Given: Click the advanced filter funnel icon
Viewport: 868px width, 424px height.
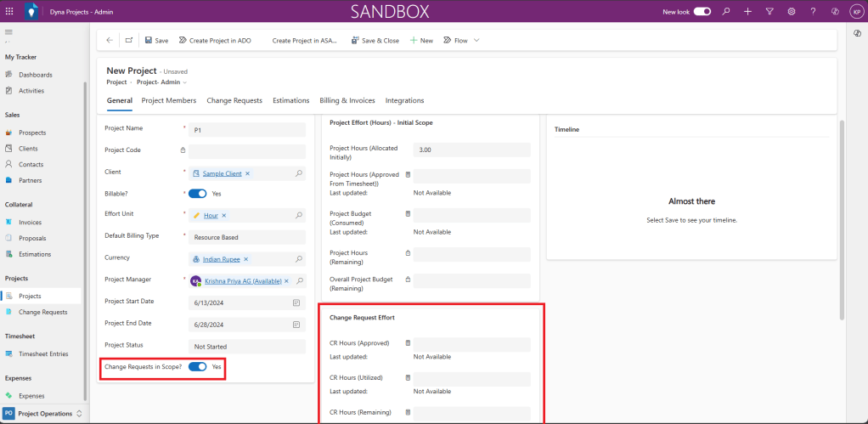Looking at the screenshot, I should [x=769, y=12].
